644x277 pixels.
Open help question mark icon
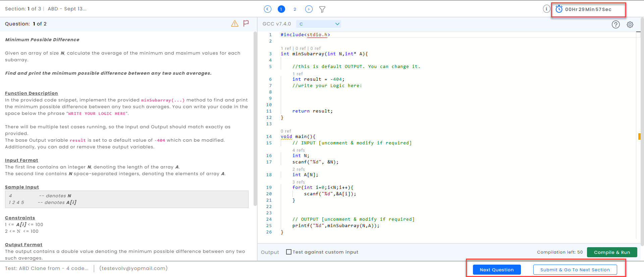615,24
